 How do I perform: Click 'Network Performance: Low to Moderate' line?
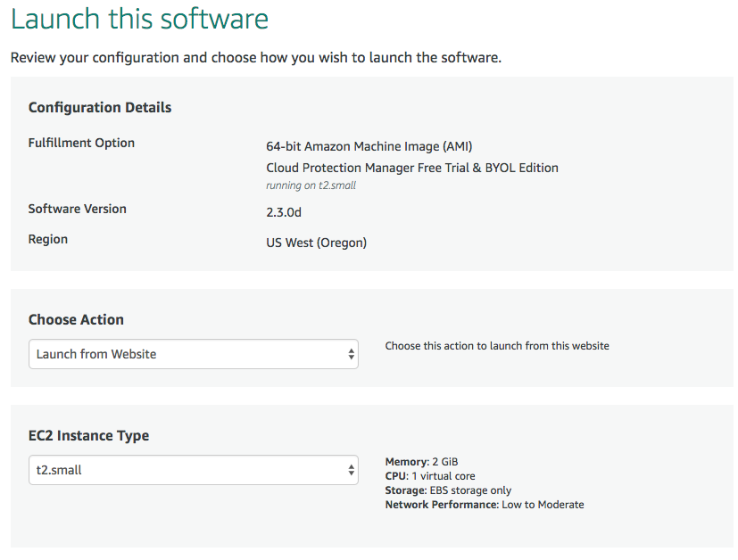(x=485, y=505)
